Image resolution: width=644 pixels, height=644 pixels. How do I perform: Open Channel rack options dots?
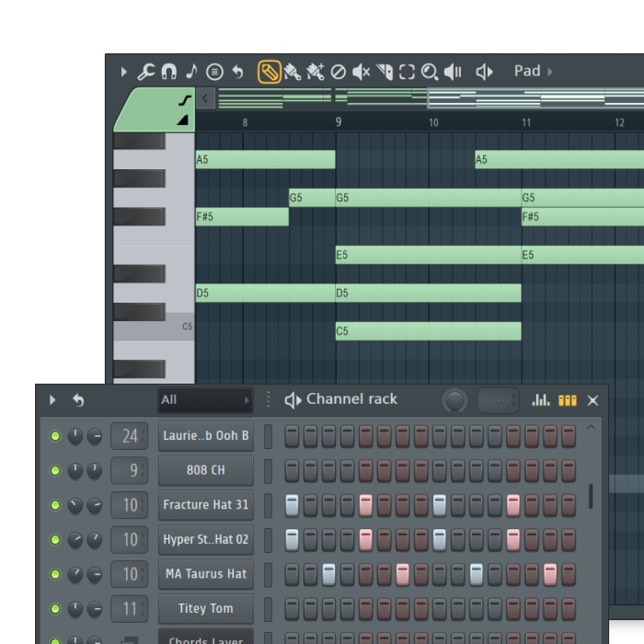(269, 399)
